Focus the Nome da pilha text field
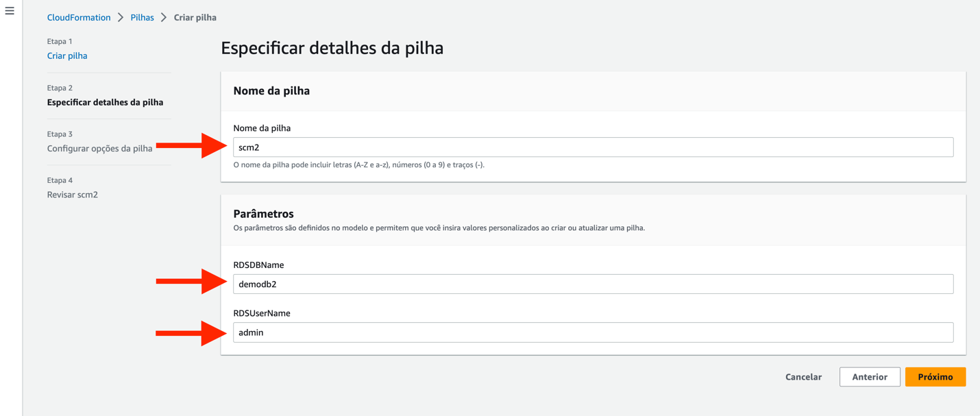This screenshot has height=416, width=980. (593, 147)
